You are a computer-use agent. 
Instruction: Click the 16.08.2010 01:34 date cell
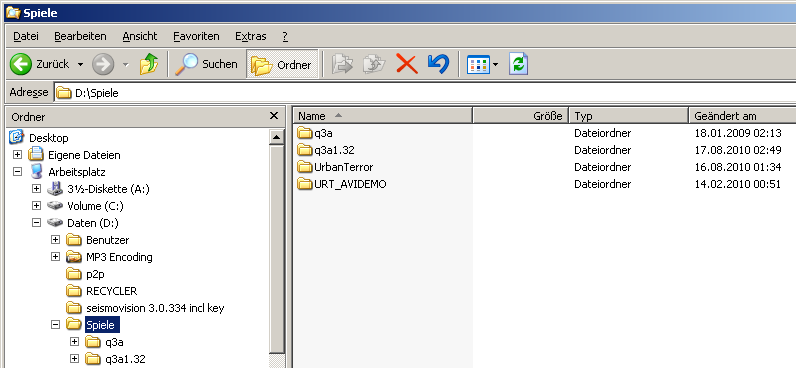(x=738, y=167)
